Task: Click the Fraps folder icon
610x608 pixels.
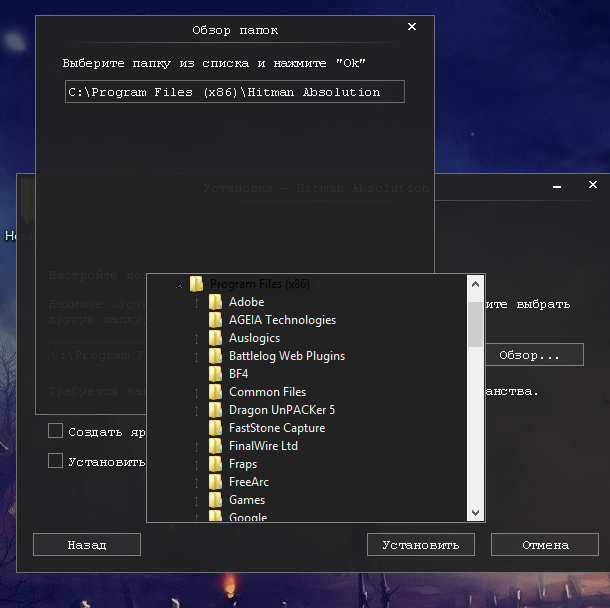Action: tap(215, 464)
